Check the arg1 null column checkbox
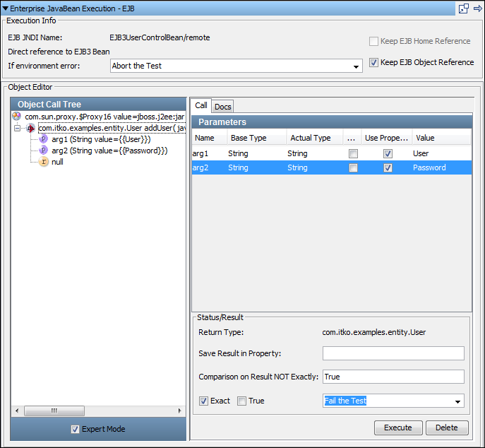Screen dimensions: 485x448 pyautogui.click(x=353, y=153)
